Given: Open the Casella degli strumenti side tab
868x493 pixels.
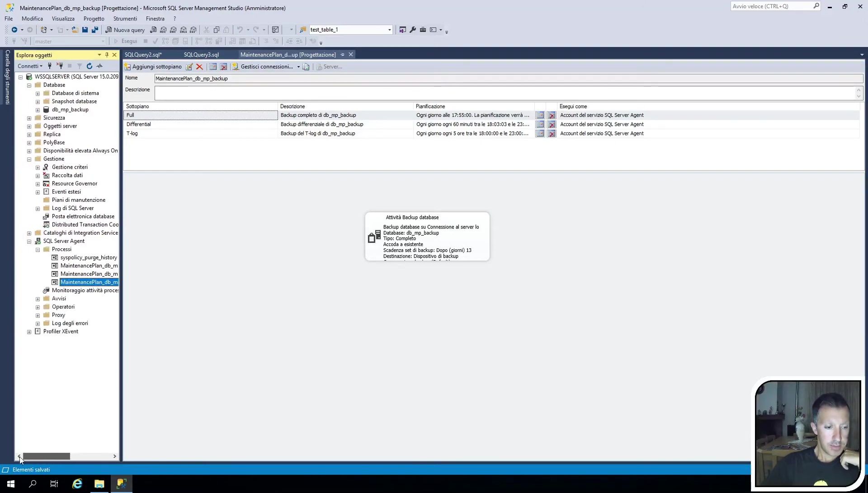Looking at the screenshot, I should pos(7,77).
